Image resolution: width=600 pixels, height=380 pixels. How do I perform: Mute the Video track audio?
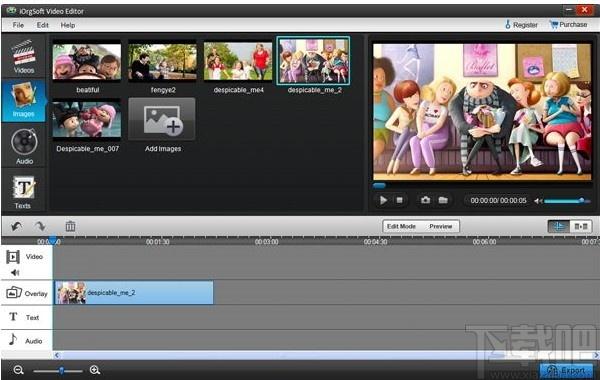coord(15,272)
